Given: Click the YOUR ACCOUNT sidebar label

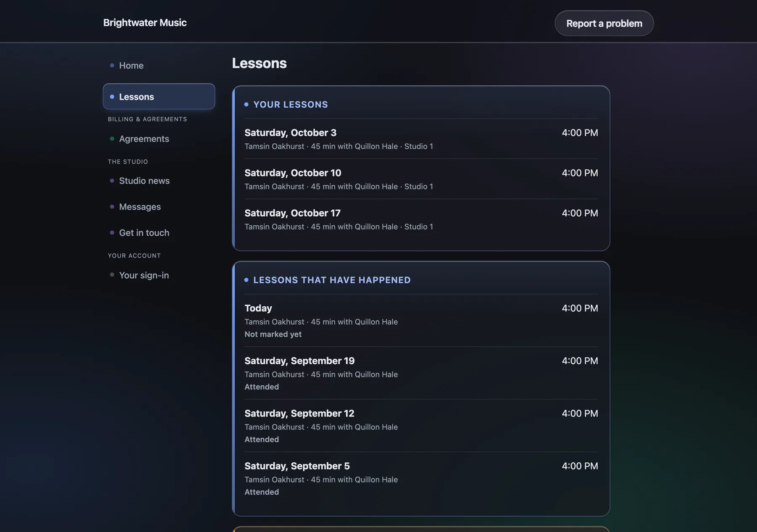Looking at the screenshot, I should point(134,255).
